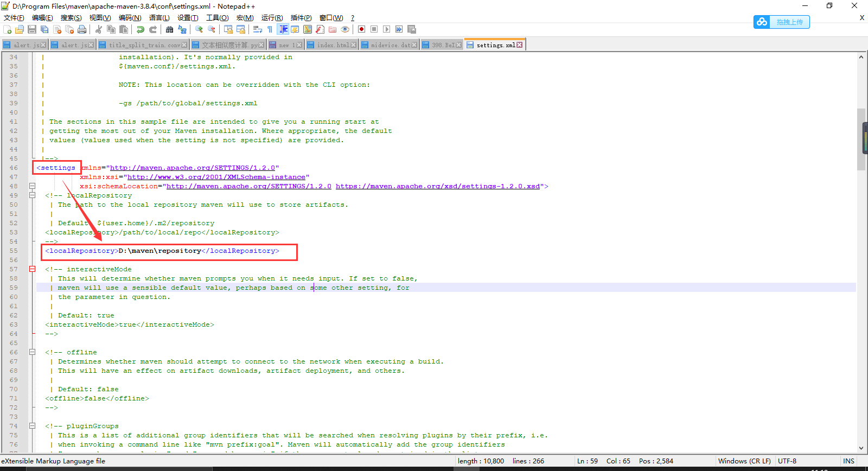Image resolution: width=868 pixels, height=471 pixels.
Task: Open the 设置(T) menu
Action: tap(188, 18)
